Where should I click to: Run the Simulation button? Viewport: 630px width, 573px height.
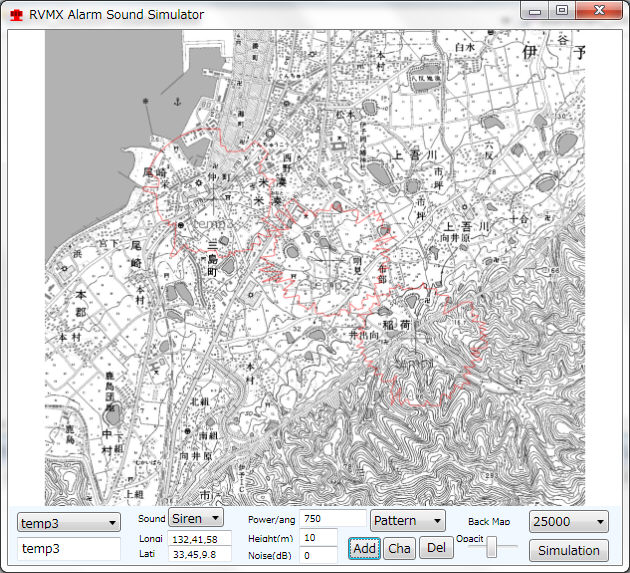click(x=568, y=550)
